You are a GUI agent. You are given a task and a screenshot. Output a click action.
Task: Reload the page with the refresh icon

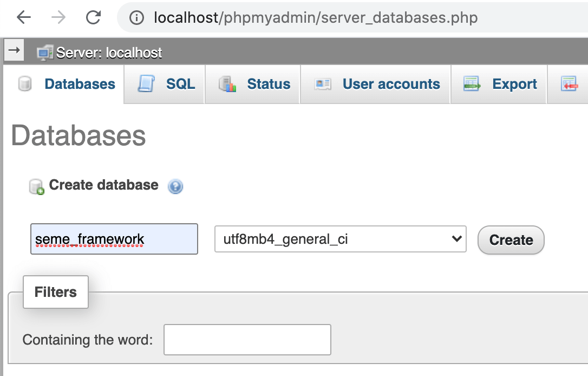click(x=93, y=17)
